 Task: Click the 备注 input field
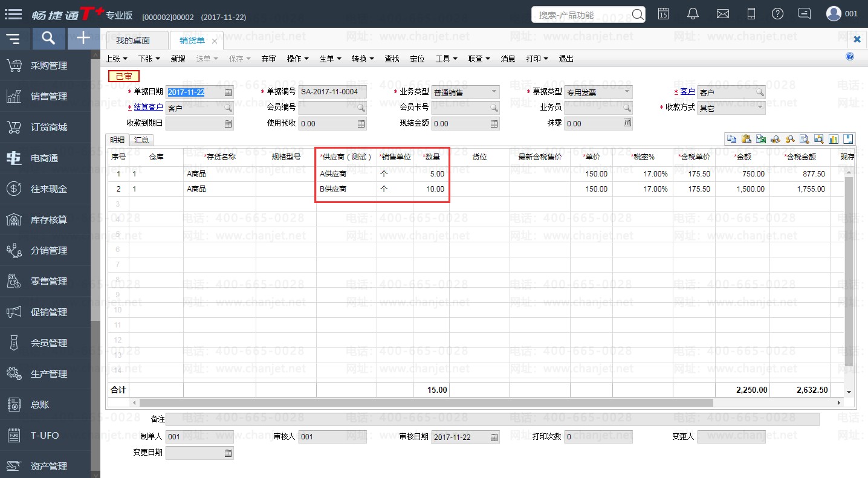click(493, 419)
